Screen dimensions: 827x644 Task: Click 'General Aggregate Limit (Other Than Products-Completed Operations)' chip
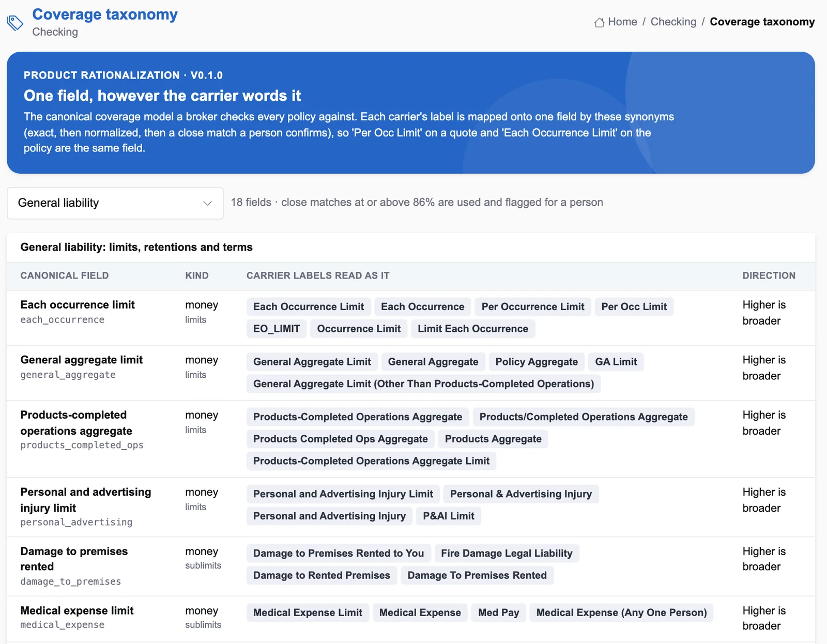tap(423, 384)
